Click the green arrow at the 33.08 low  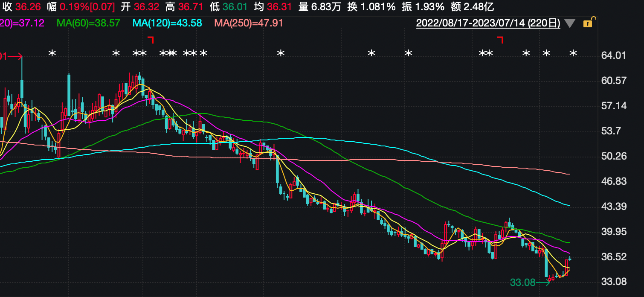point(543,282)
